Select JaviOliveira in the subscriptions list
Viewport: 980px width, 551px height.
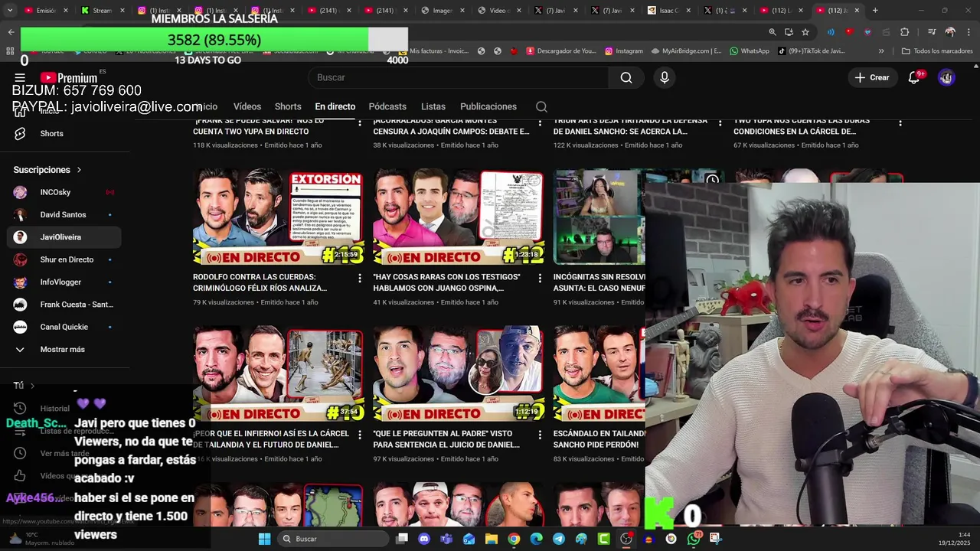[64, 237]
